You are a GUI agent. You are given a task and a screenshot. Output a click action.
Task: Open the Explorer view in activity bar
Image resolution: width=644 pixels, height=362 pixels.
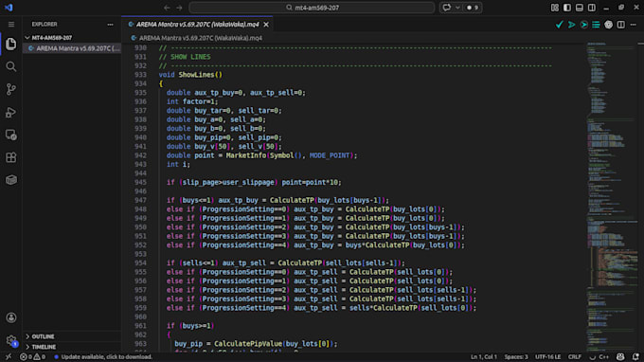click(11, 44)
